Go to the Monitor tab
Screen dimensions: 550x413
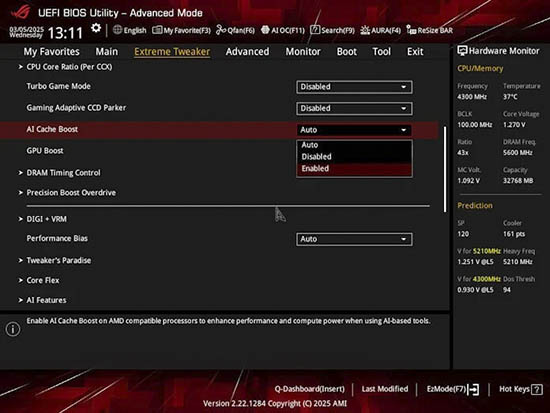303,52
